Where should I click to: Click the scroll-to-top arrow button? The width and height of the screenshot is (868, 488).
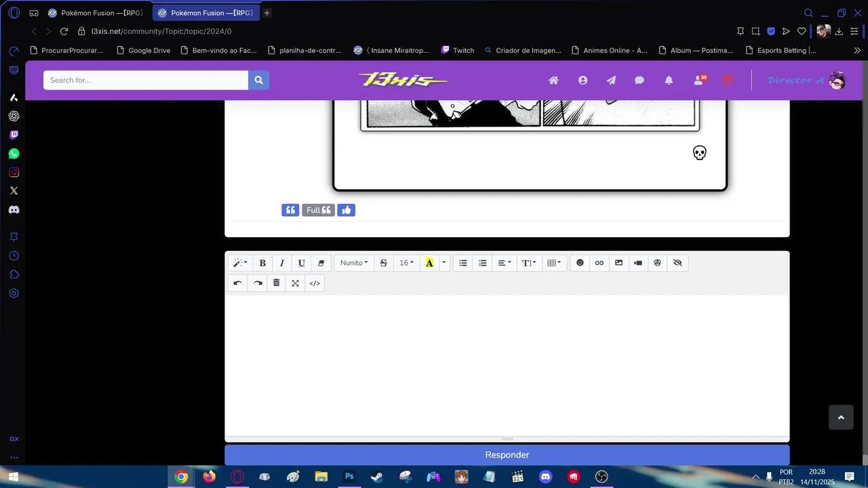click(841, 418)
